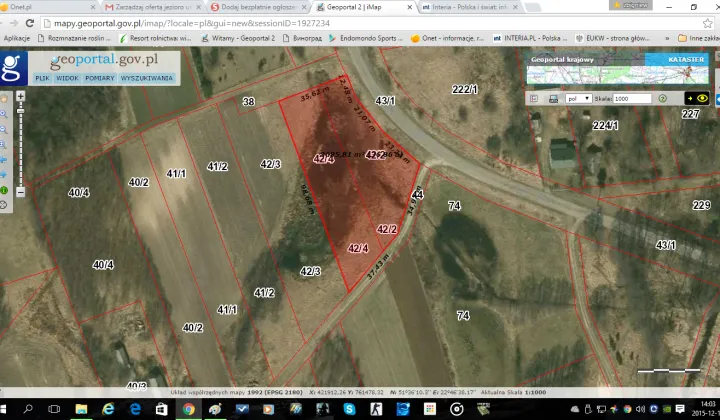
Task: Open the Action Center notification icon
Action: point(680,409)
